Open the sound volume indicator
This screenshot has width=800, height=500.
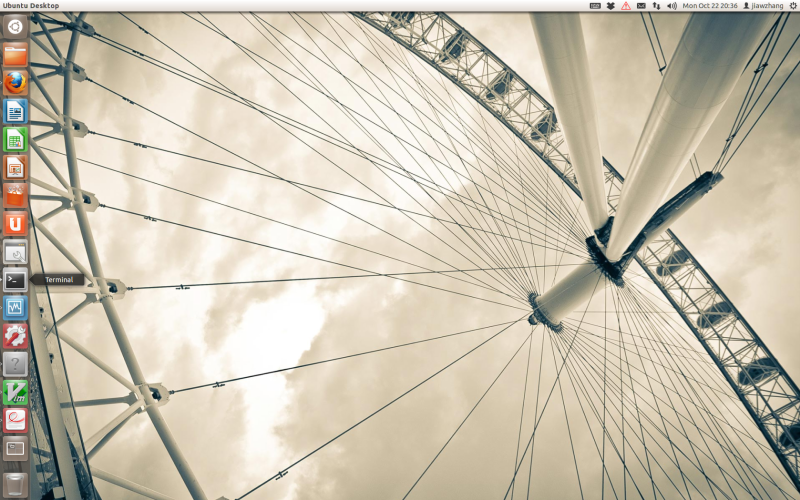pos(671,6)
